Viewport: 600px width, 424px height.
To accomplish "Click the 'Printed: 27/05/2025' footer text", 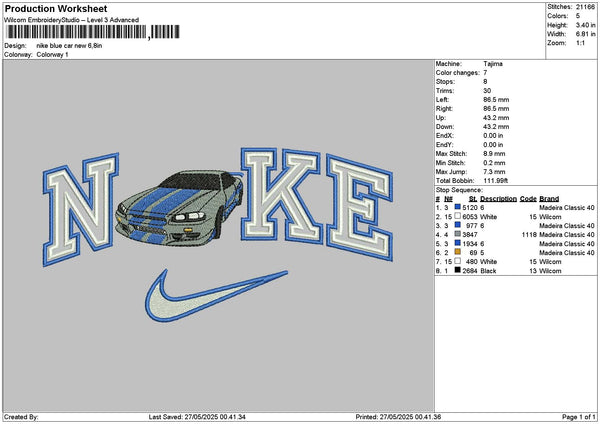I will coord(398,417).
